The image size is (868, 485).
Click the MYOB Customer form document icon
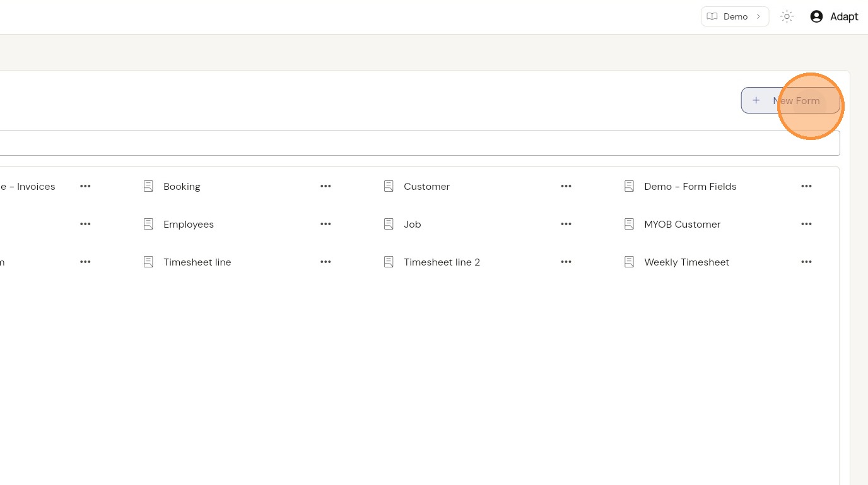coord(629,224)
